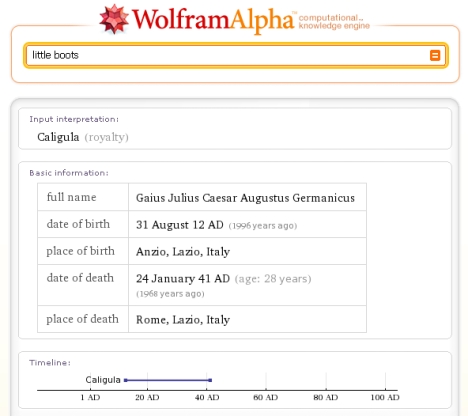Click the red star emblem of the logo
The width and height of the screenshot is (468, 416).
pyautogui.click(x=114, y=19)
